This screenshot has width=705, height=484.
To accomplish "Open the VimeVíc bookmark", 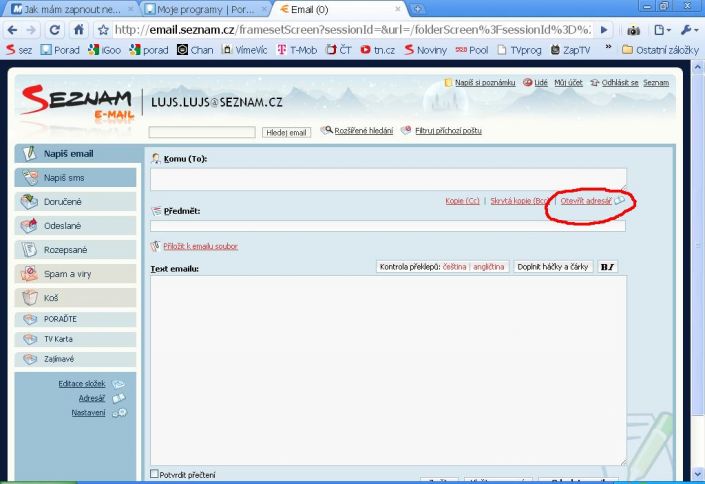I will coord(245,50).
